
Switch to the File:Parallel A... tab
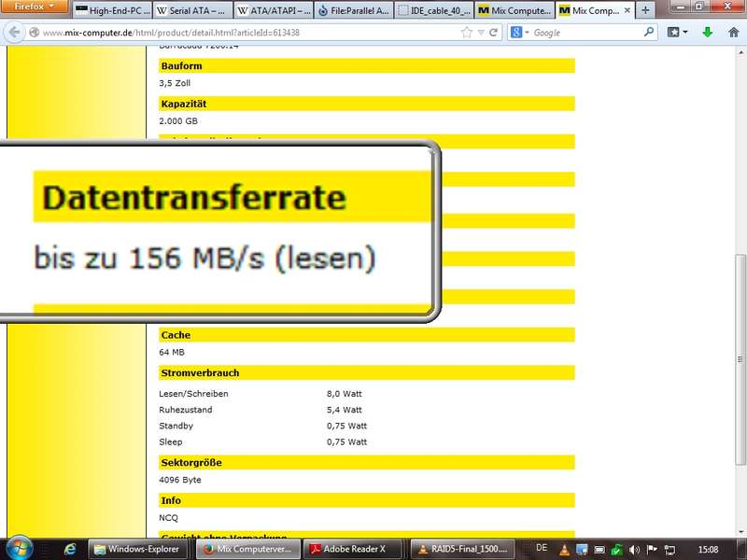(x=354, y=10)
